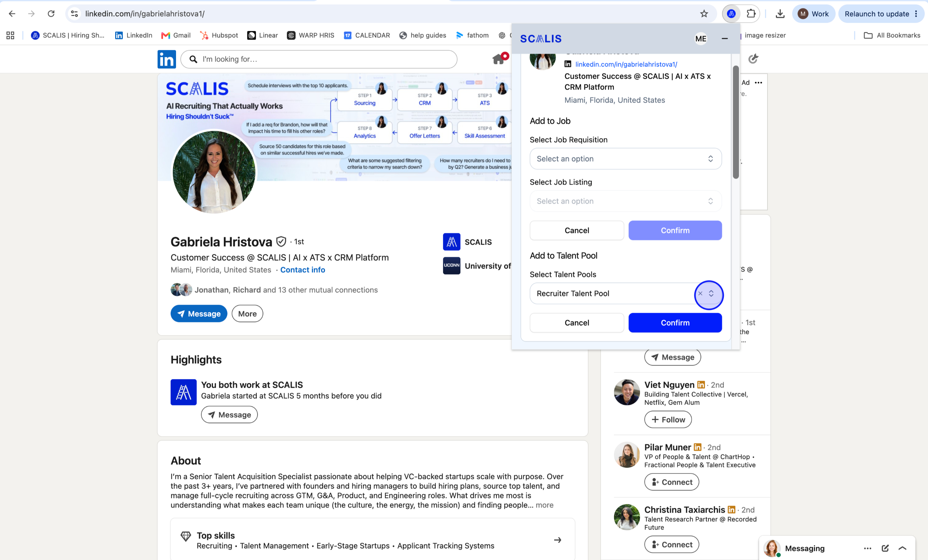The width and height of the screenshot is (928, 560).
Task: Cancel the Add to Job section
Action: (577, 231)
